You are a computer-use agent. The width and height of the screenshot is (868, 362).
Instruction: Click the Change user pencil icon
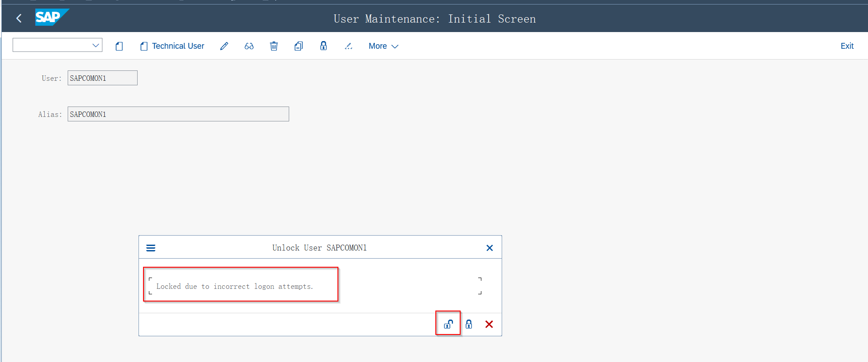224,46
